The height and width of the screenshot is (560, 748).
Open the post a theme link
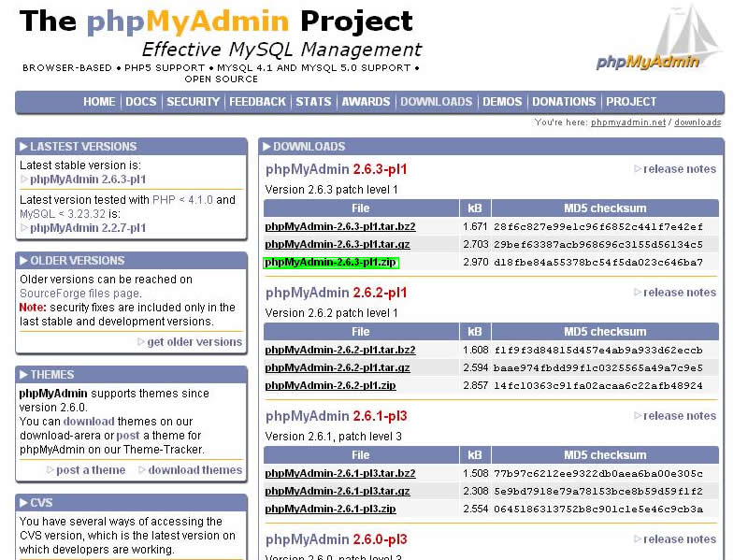coord(91,470)
